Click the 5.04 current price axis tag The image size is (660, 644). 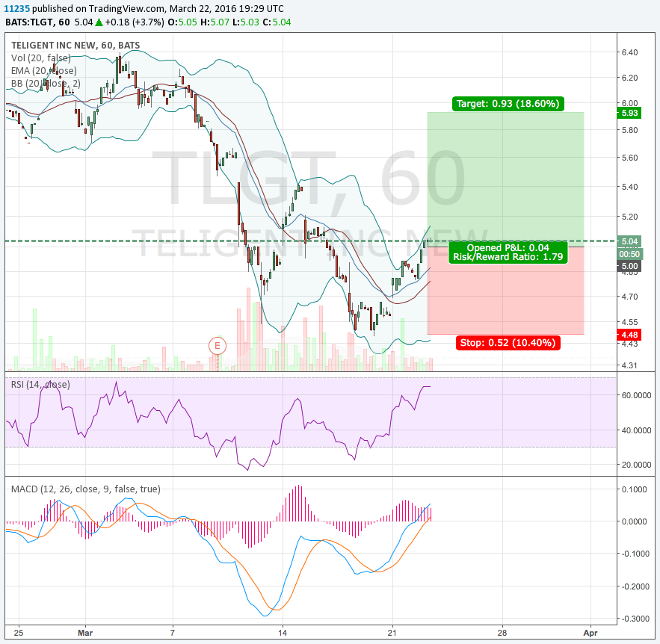(629, 241)
